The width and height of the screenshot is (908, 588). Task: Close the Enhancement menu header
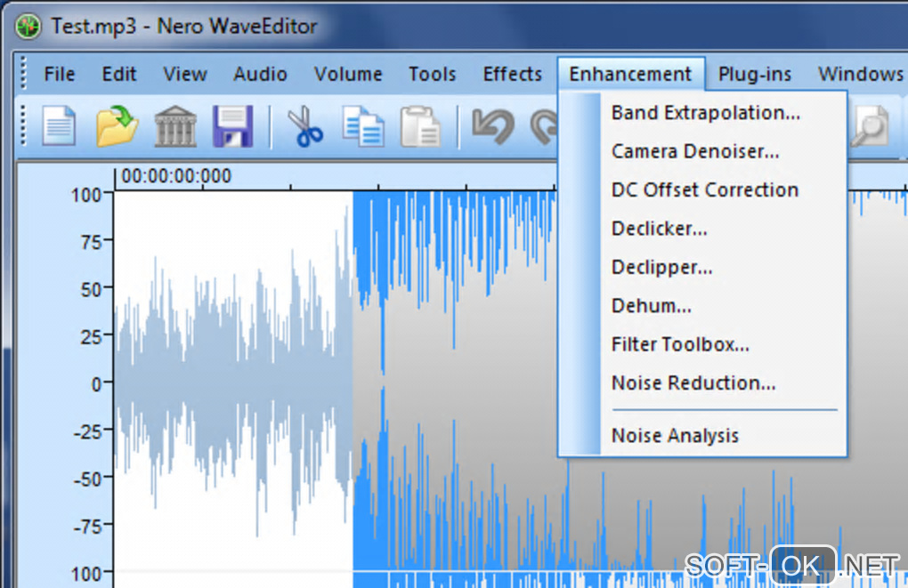(x=630, y=74)
